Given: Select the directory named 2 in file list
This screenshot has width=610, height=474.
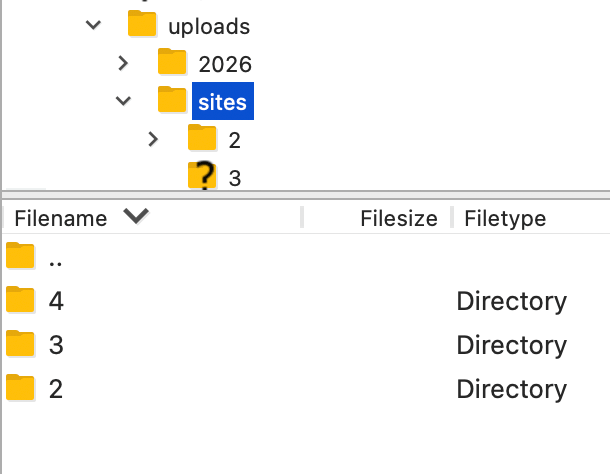Looking at the screenshot, I should click(56, 388).
